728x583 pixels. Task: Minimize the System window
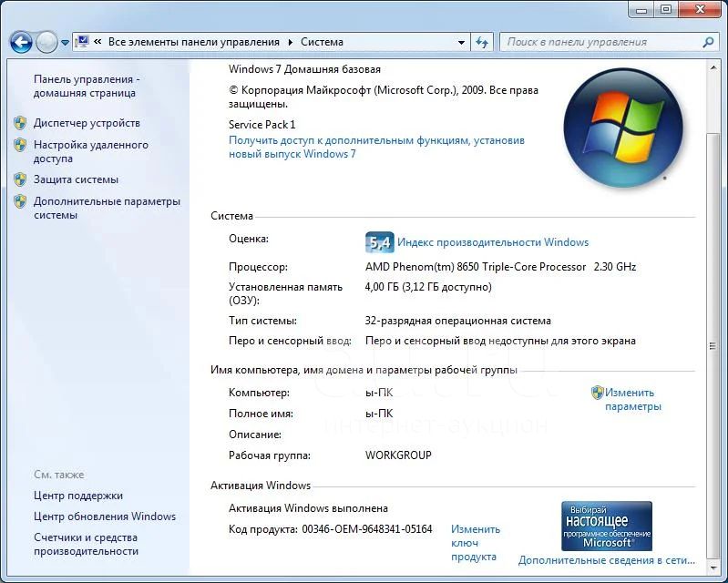pos(641,9)
